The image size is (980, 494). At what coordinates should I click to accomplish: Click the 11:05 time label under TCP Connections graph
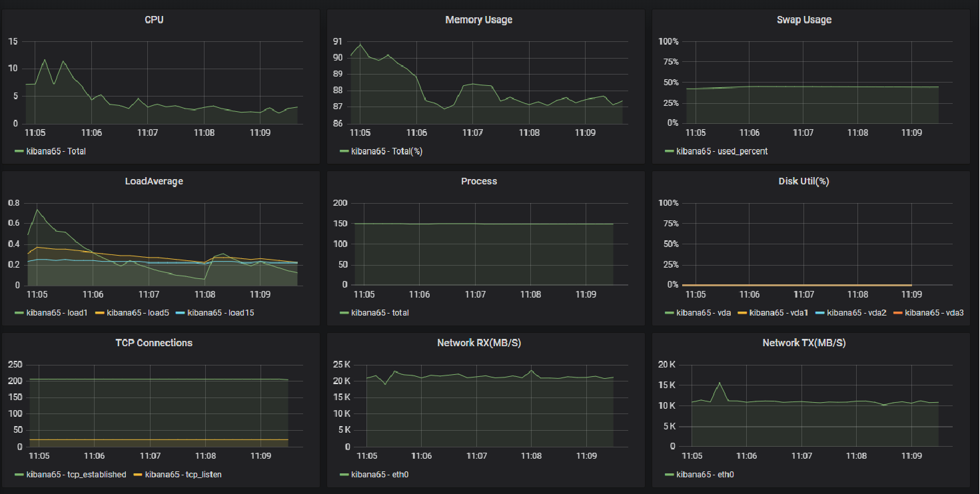tap(39, 456)
